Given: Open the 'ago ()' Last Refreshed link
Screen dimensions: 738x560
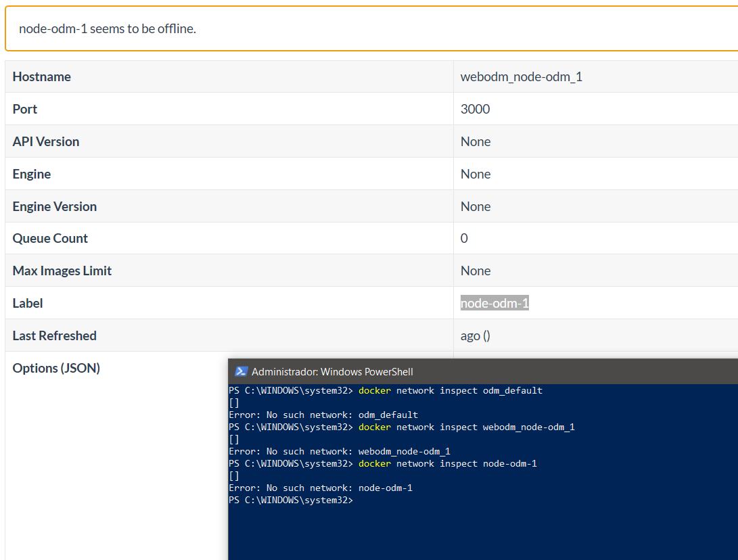Looking at the screenshot, I should pos(475,335).
